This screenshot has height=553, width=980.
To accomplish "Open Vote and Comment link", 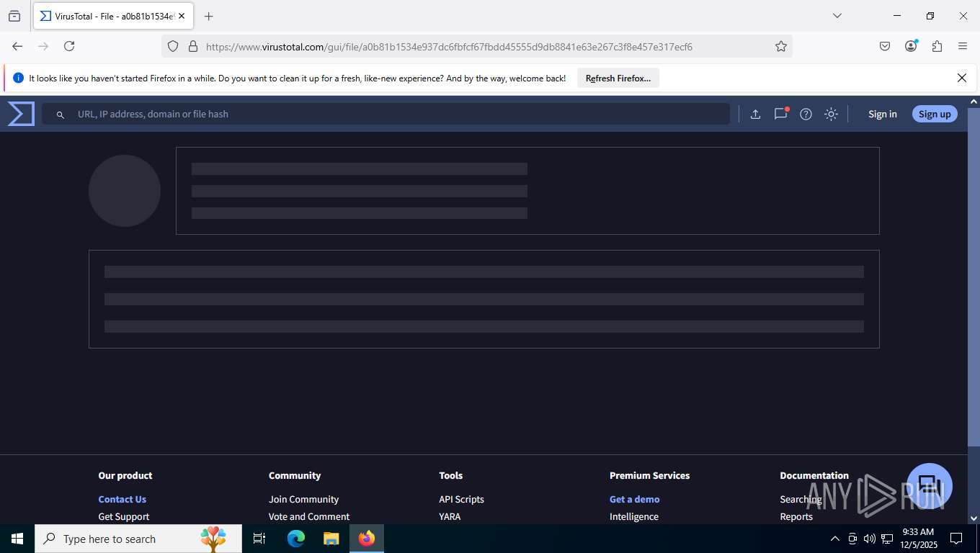I will click(x=309, y=516).
